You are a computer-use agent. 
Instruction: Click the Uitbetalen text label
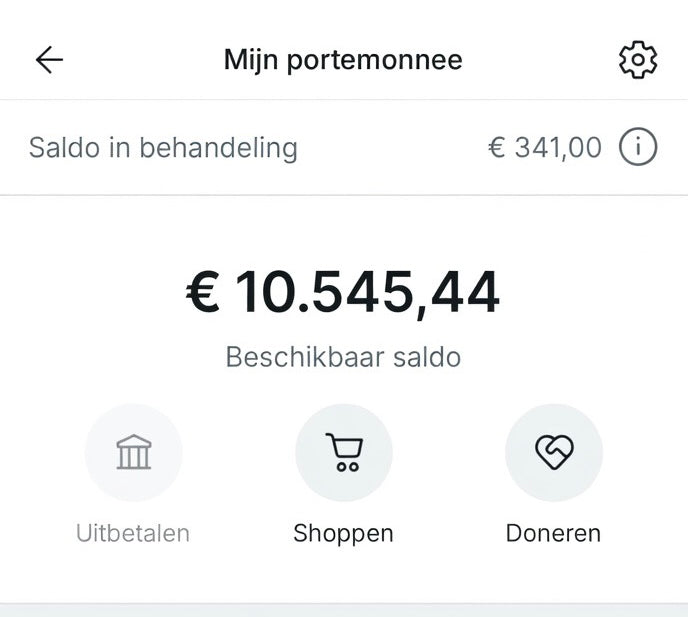pos(133,533)
